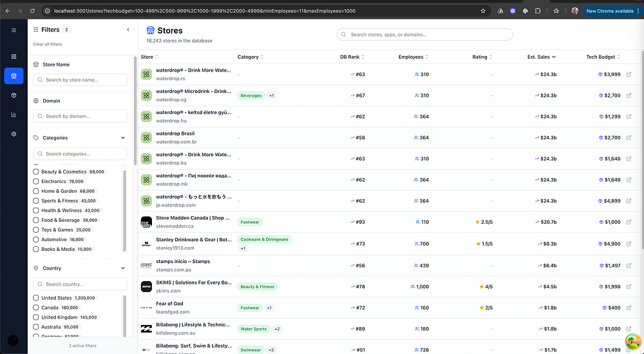
Task: Check the Food & Beverage category
Action: point(35,220)
